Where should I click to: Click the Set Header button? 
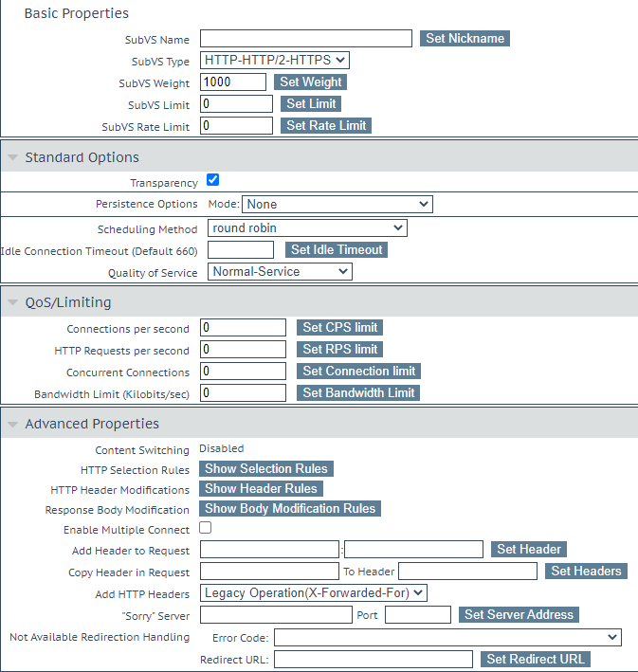click(529, 550)
